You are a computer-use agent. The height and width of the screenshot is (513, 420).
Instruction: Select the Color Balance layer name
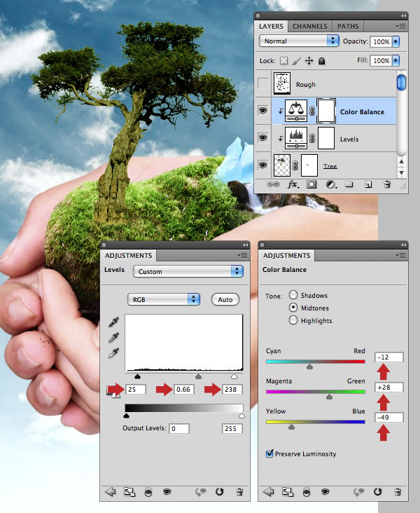click(362, 112)
